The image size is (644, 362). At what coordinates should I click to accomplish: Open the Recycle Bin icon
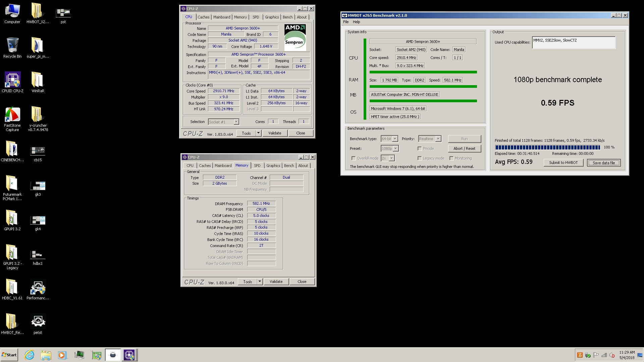click(x=12, y=48)
